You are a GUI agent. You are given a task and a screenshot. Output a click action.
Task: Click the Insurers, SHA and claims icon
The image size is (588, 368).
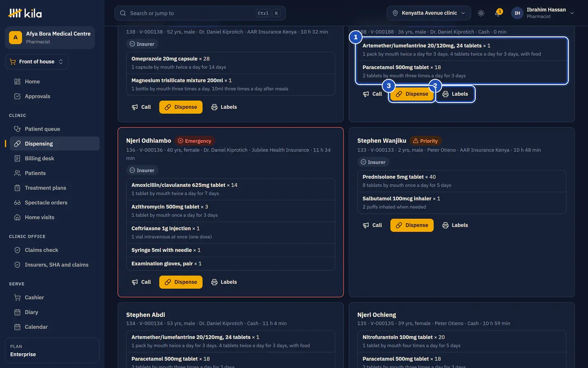pos(17,265)
